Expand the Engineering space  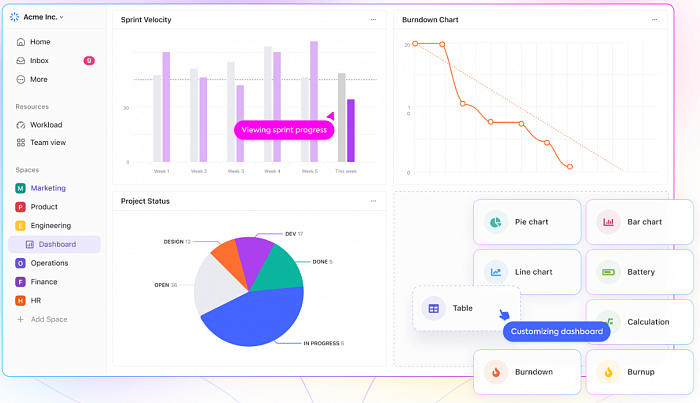[50, 226]
